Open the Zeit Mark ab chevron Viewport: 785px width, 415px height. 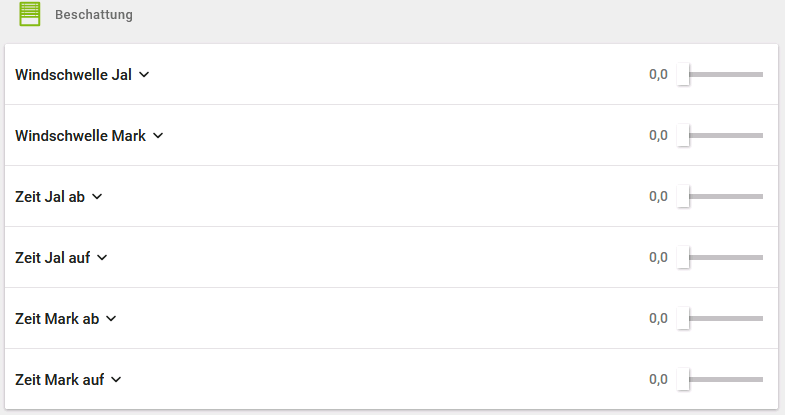(111, 319)
